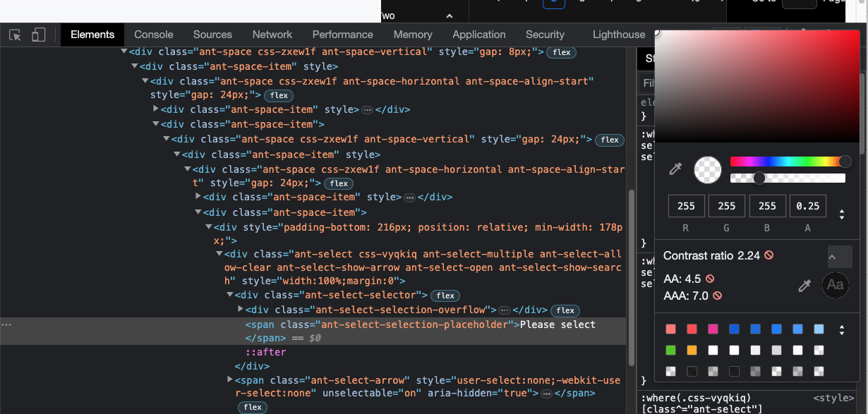Expand the collapsed ant-space-item div
868x414 pixels.
point(155,109)
